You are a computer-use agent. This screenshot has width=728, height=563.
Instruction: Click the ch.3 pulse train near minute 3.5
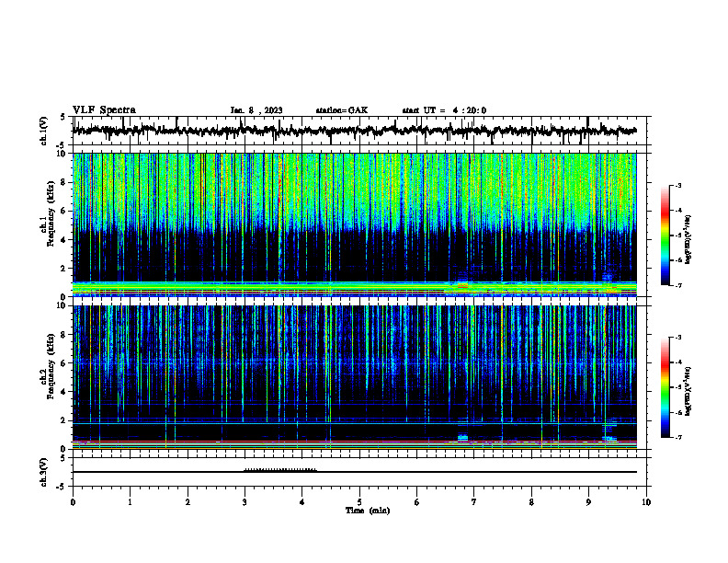tap(280, 470)
